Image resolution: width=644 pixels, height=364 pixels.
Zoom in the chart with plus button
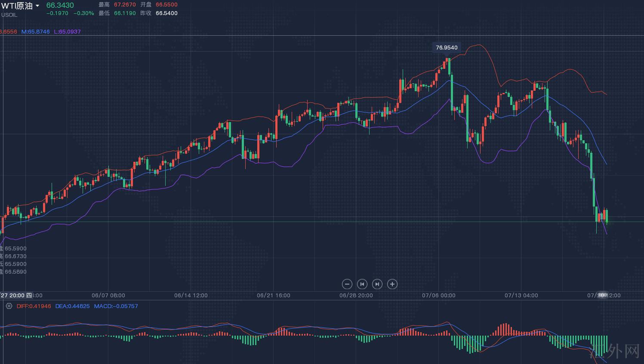click(x=392, y=284)
